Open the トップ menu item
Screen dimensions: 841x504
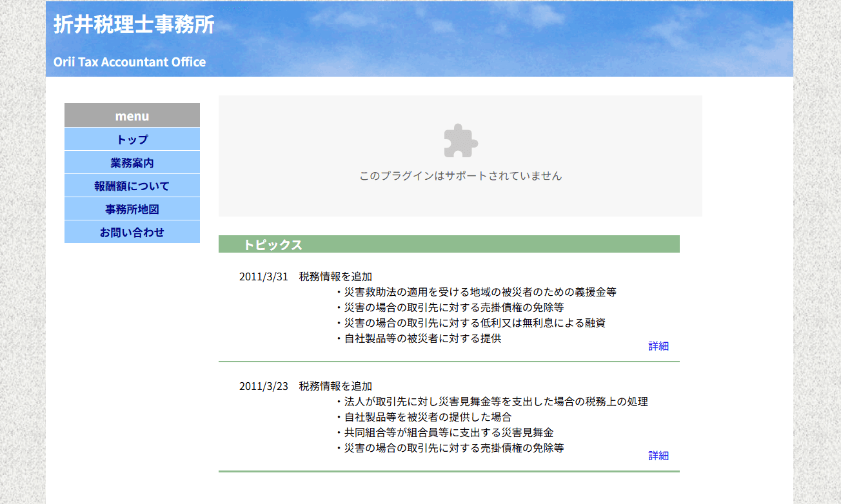132,139
